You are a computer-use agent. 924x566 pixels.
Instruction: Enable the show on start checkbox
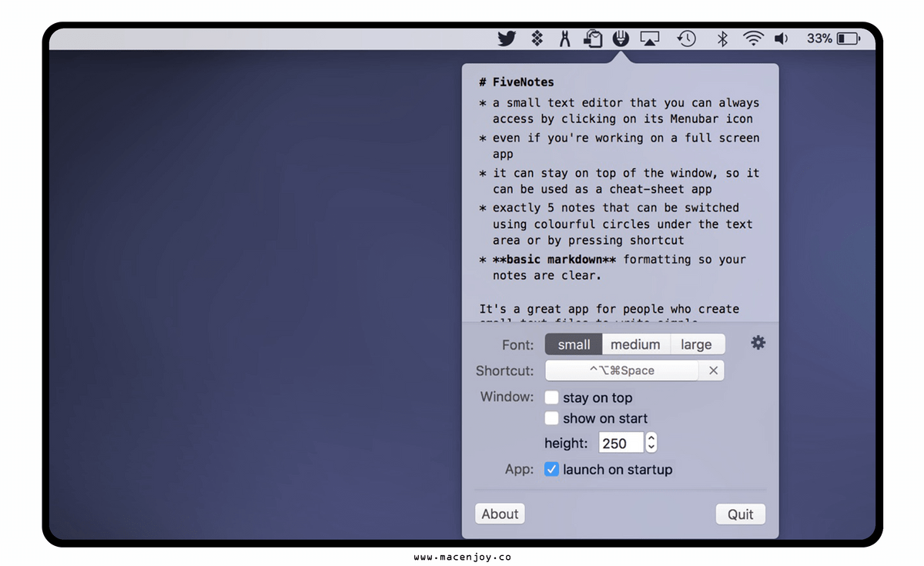(551, 418)
